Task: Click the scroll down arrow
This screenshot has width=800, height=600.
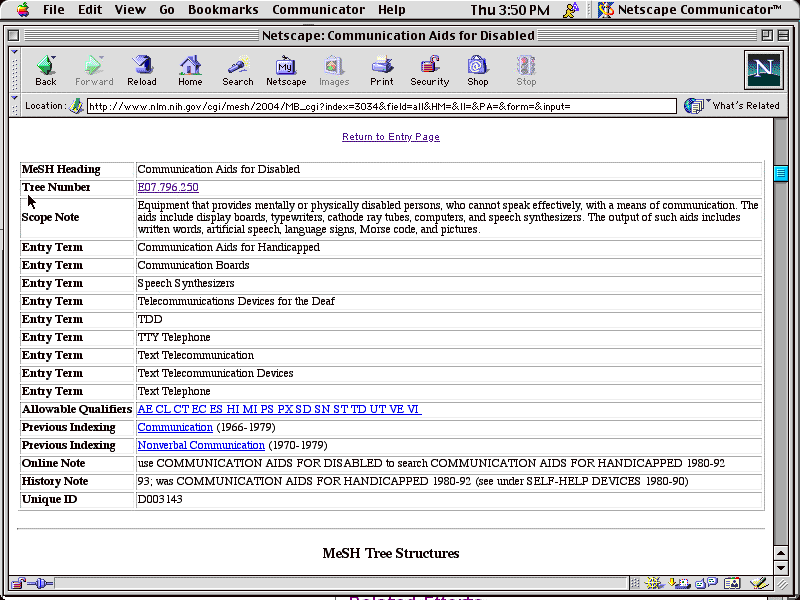Action: [x=781, y=567]
